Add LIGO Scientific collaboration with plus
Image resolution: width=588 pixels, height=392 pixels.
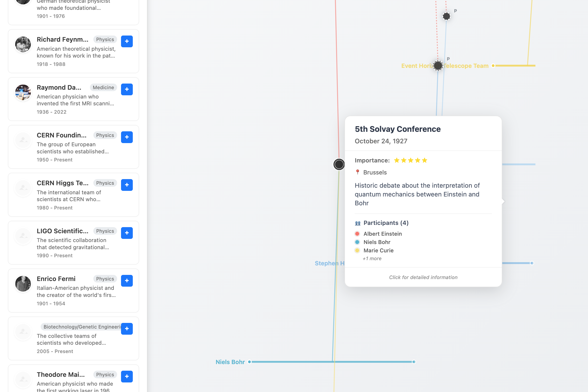point(127,233)
